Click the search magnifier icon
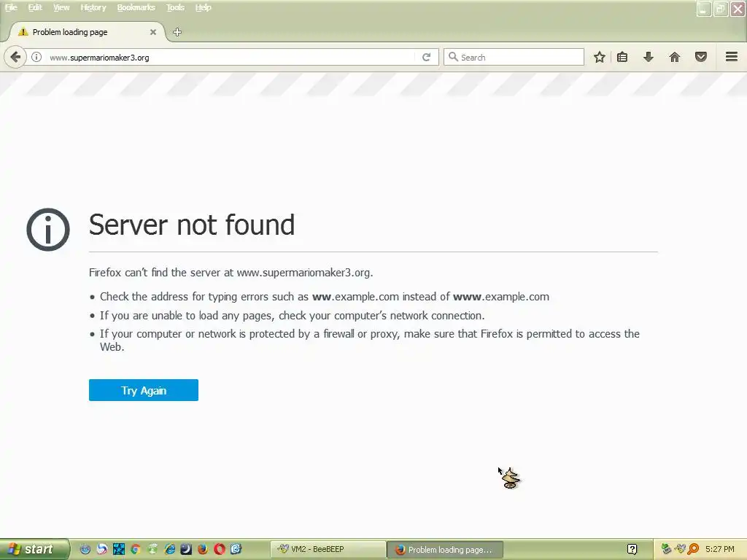 (x=453, y=57)
